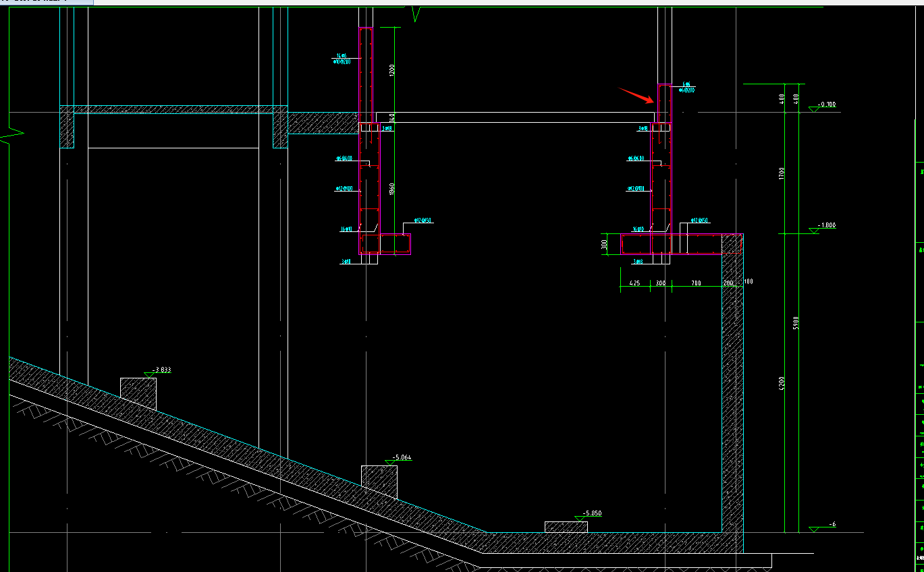Screen dimensions: 924x572
Task: Click the -0.100 elevation label
Action: [x=826, y=105]
